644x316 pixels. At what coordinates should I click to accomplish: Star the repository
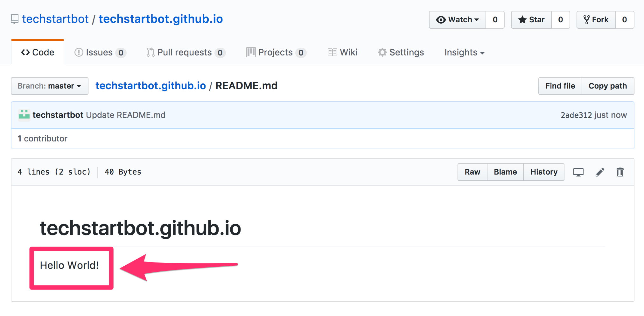pyautogui.click(x=531, y=19)
